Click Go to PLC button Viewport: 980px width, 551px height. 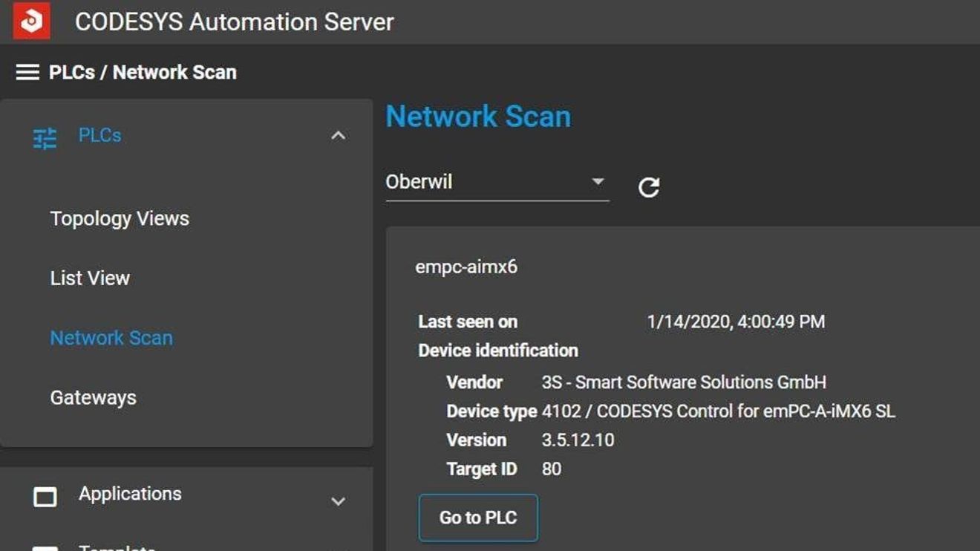tap(478, 518)
